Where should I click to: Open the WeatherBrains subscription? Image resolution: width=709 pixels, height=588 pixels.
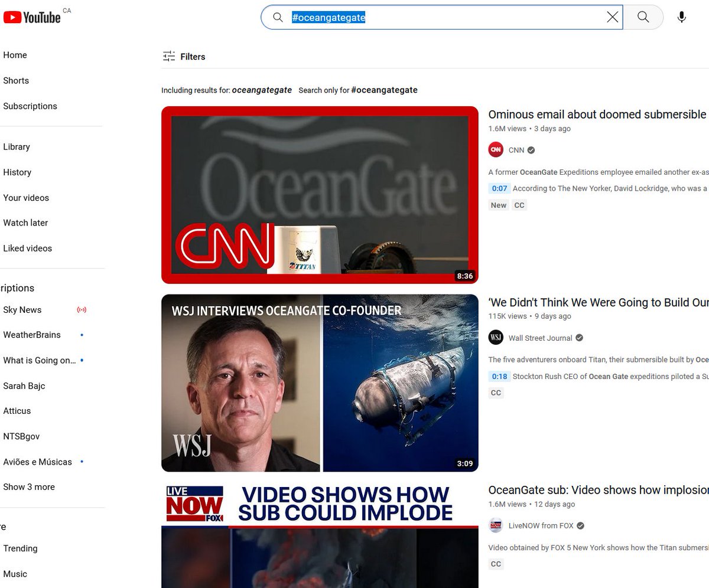click(32, 335)
